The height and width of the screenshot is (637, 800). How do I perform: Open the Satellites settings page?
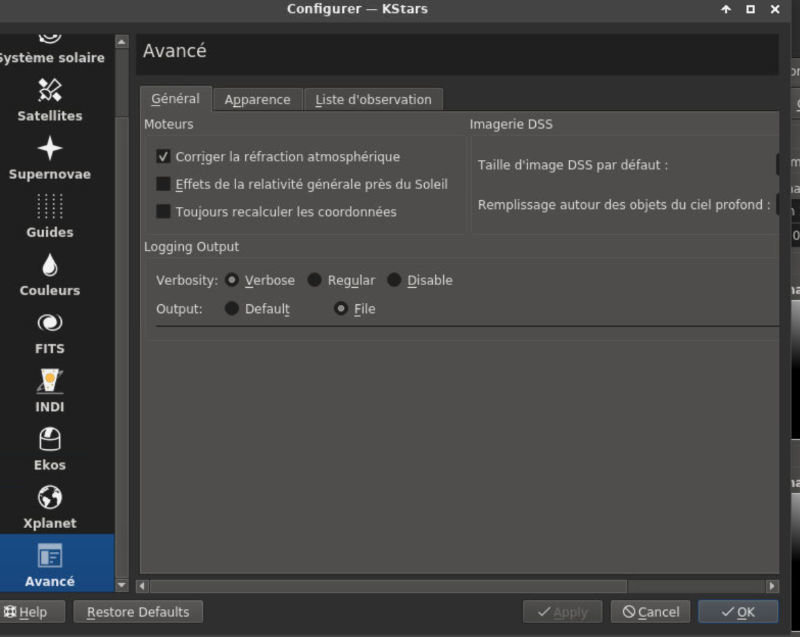click(49, 100)
